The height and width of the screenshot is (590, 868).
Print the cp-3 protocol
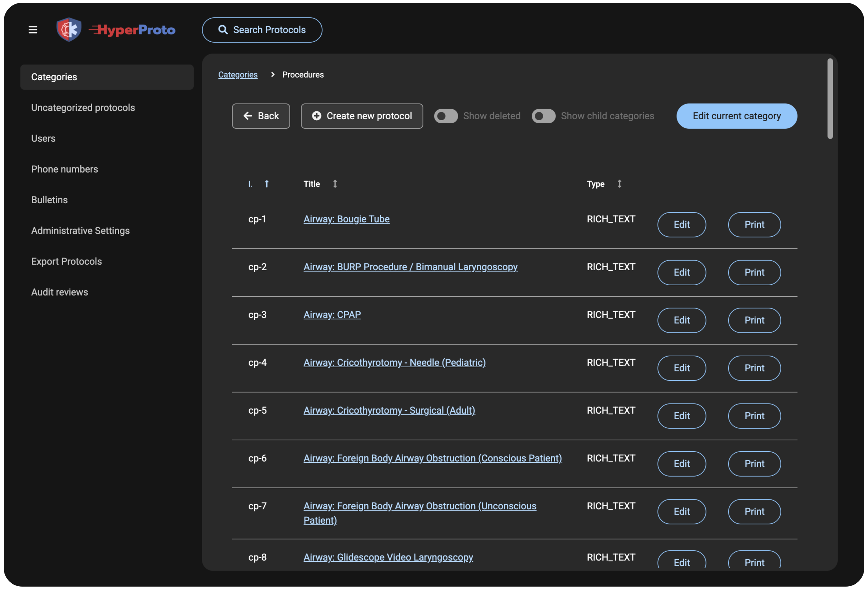pos(754,320)
